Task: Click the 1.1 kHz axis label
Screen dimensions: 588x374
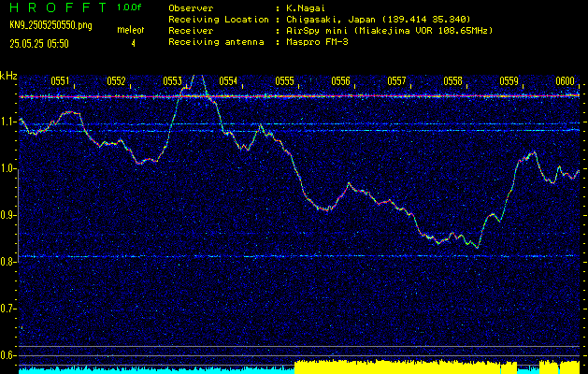Action: click(x=8, y=122)
